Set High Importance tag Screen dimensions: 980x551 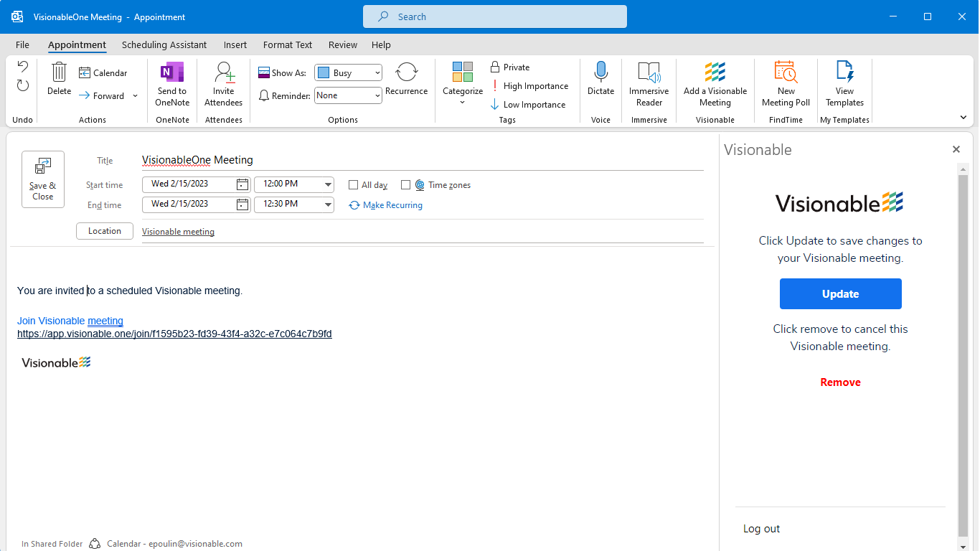click(529, 85)
